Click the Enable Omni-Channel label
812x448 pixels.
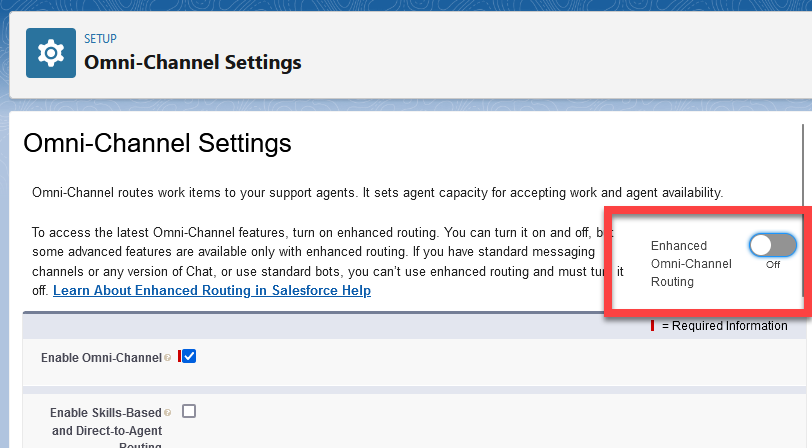click(x=102, y=358)
